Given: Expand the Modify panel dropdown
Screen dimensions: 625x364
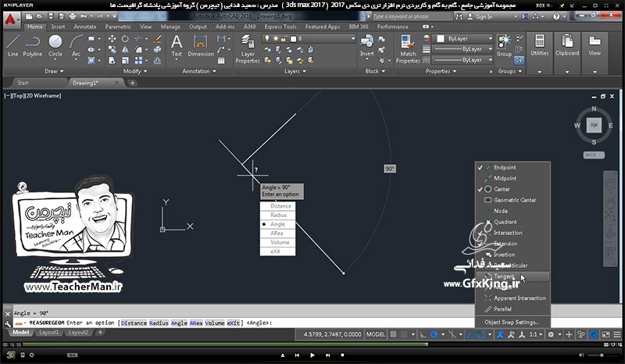Looking at the screenshot, I should (x=135, y=71).
